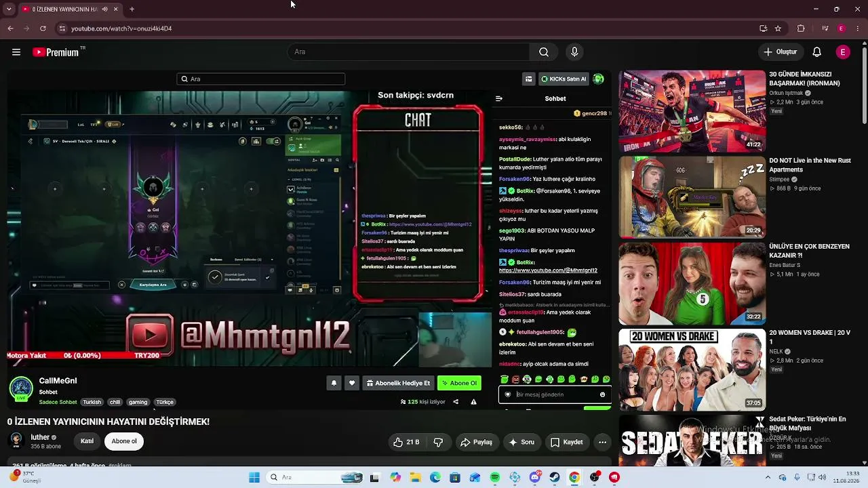
Task: Toggle the Kick stream notification bell
Action: [x=334, y=383]
